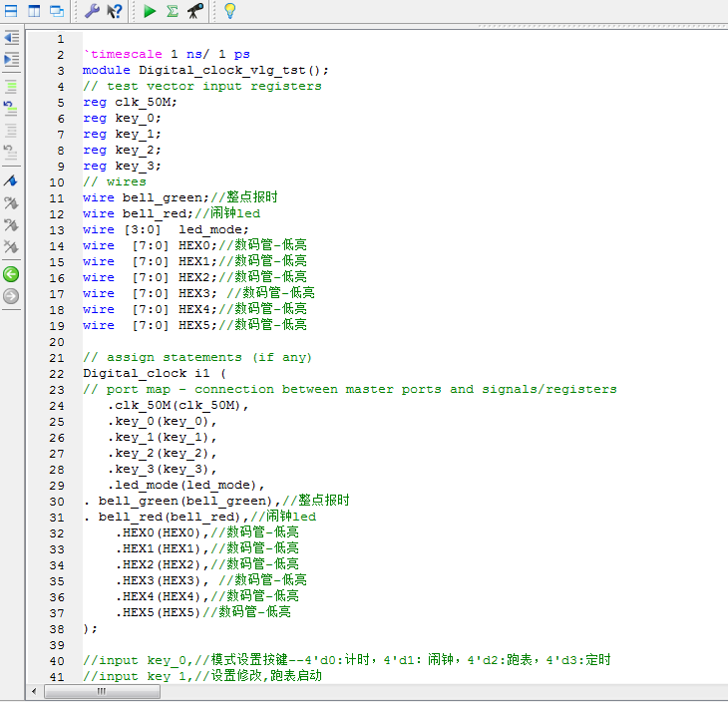Click 'Digital_clock i1 (' instantiation line
This screenshot has width=728, height=702.
point(155,373)
